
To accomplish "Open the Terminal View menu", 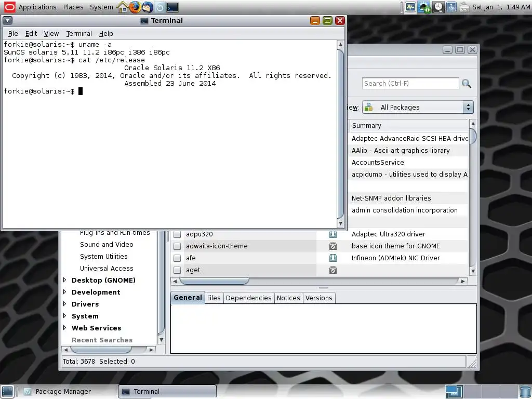I will tap(51, 34).
